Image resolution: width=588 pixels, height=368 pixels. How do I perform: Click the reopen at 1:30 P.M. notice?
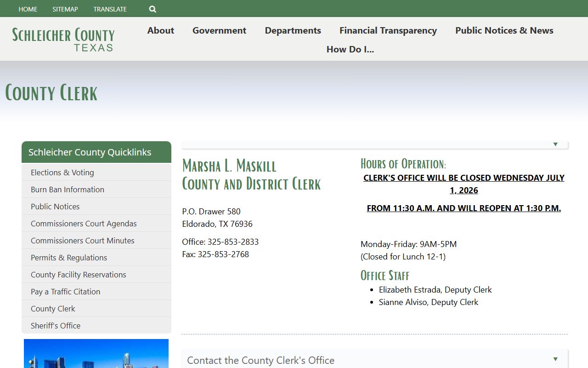(464, 208)
